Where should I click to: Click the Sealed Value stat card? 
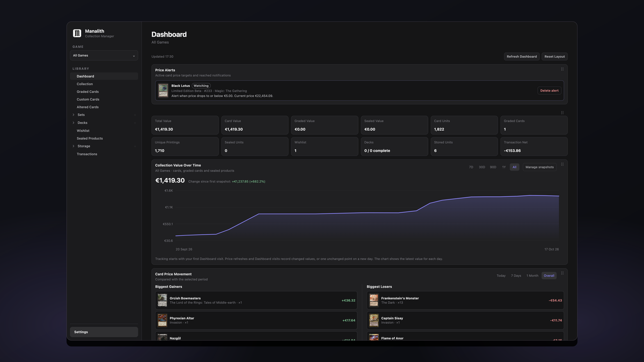click(x=394, y=125)
